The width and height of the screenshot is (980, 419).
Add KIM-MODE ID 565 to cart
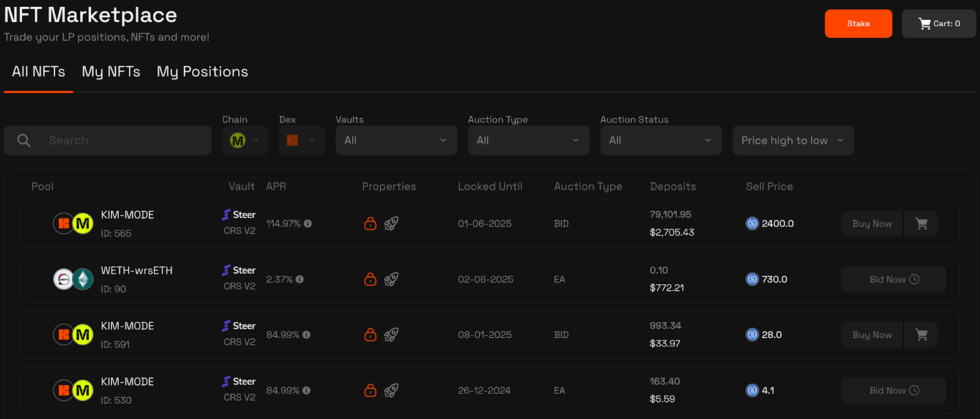[921, 224]
